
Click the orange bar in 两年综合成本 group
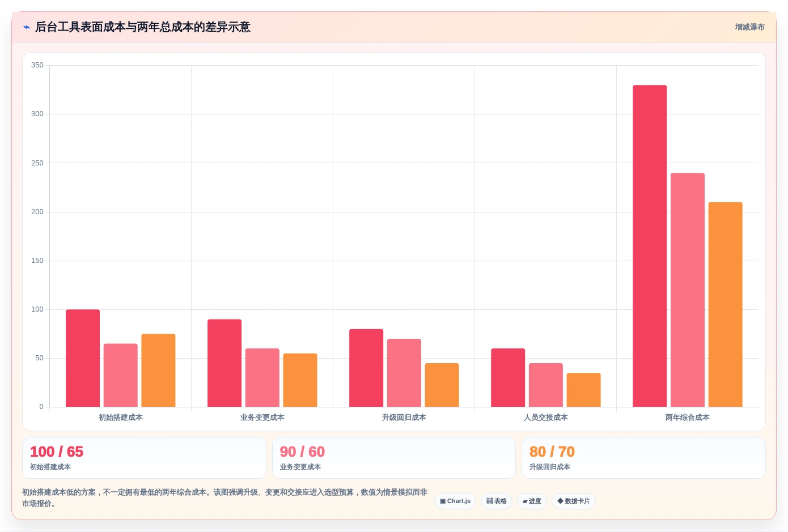tap(725, 304)
